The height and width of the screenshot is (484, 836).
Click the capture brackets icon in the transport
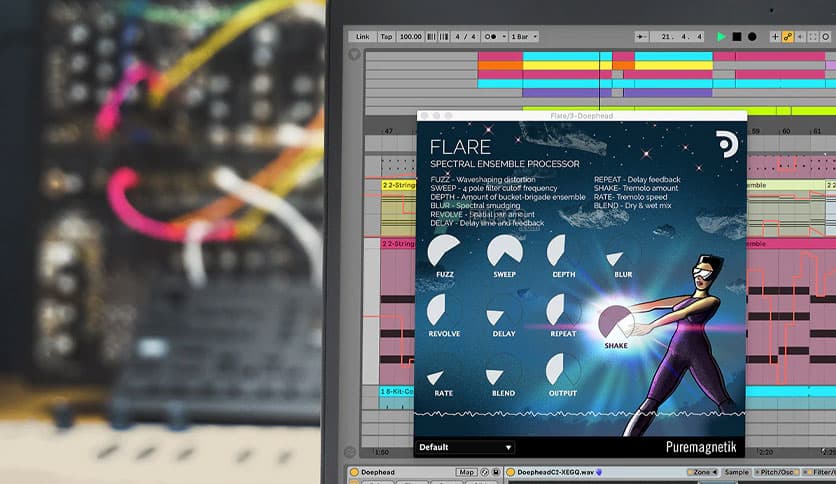point(813,37)
